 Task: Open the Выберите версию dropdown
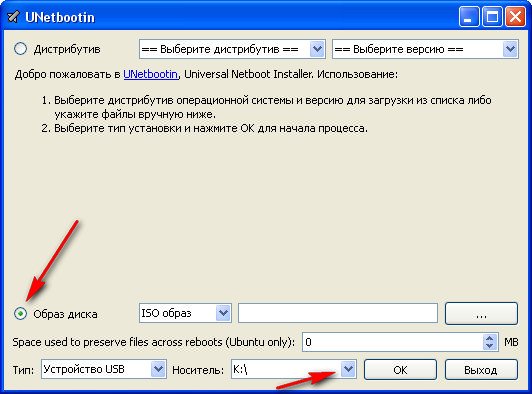pos(425,49)
